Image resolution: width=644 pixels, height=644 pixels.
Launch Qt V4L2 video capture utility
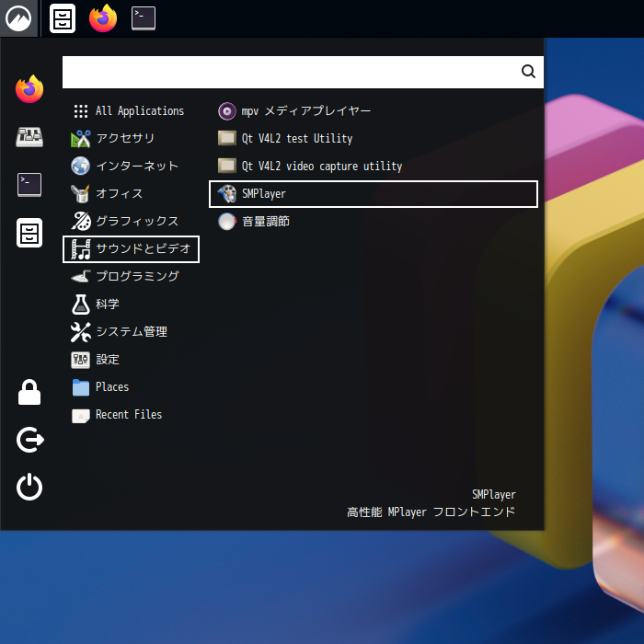[x=374, y=166]
